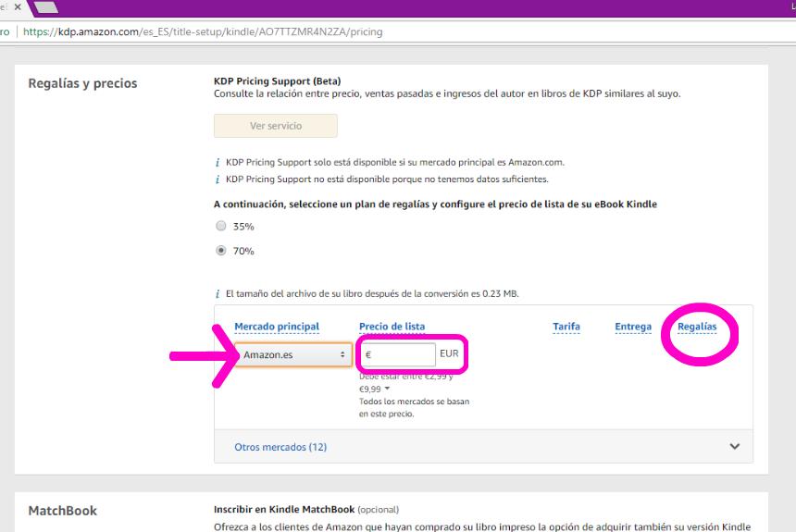Click the EUR currency label by price

tap(449, 354)
